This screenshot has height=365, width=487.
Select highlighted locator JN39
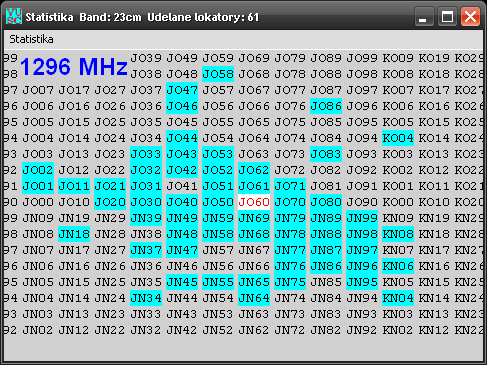point(146,218)
